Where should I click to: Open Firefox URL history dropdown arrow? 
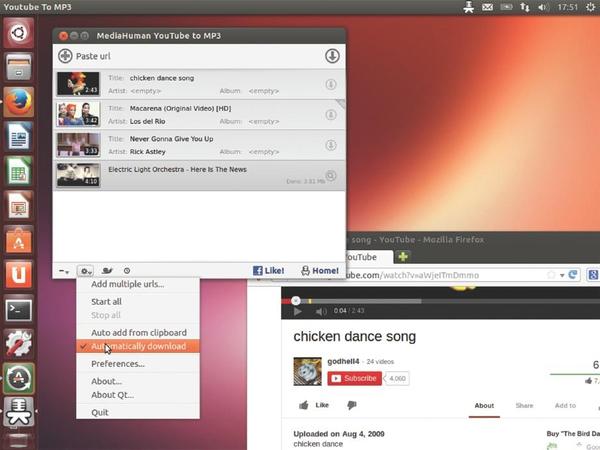tap(562, 275)
